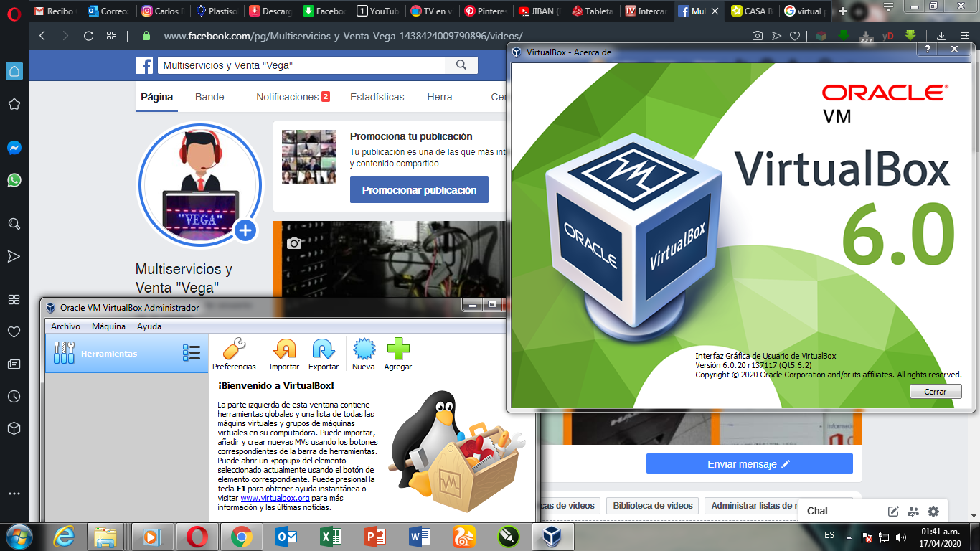
Task: Open the Máquina menu in VirtualBox
Action: 108,326
